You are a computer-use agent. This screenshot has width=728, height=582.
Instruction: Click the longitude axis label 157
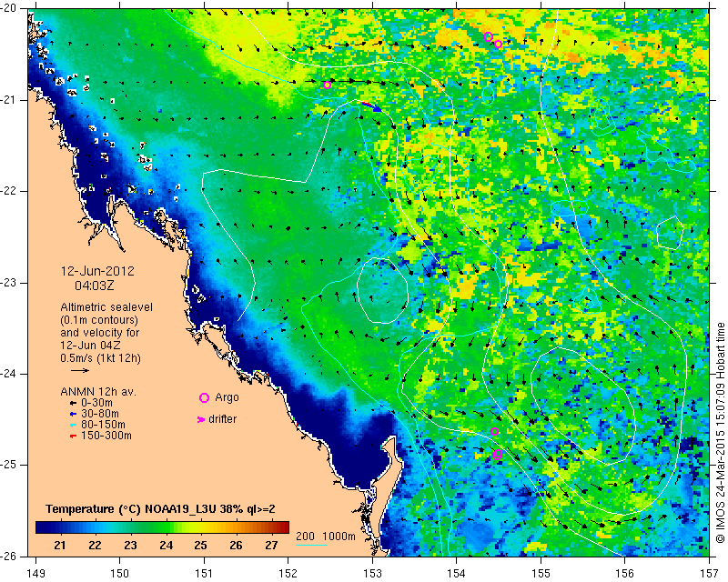[x=710, y=574]
